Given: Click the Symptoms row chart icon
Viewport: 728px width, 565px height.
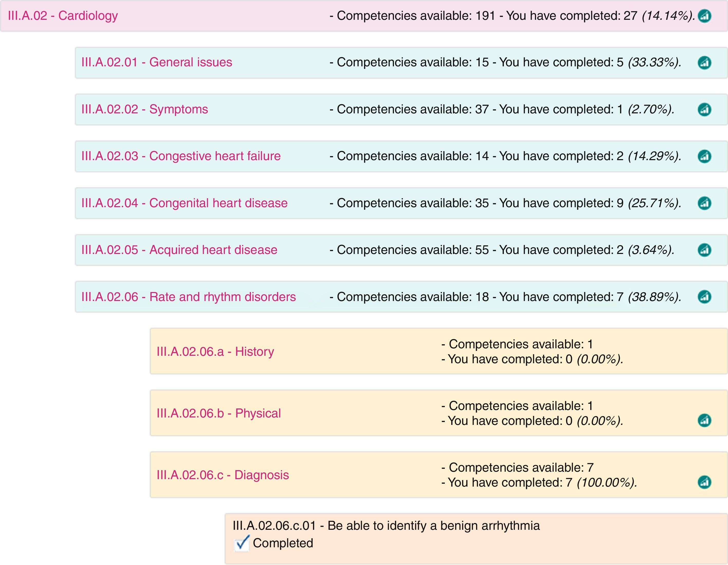Looking at the screenshot, I should click(x=704, y=110).
